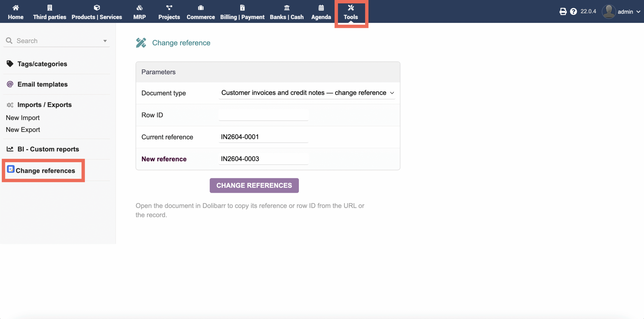
Task: Open the Agenda menu item
Action: click(321, 11)
